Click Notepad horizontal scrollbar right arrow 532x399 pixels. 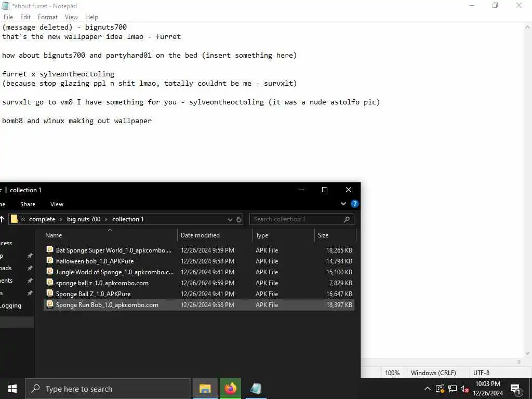(x=519, y=362)
